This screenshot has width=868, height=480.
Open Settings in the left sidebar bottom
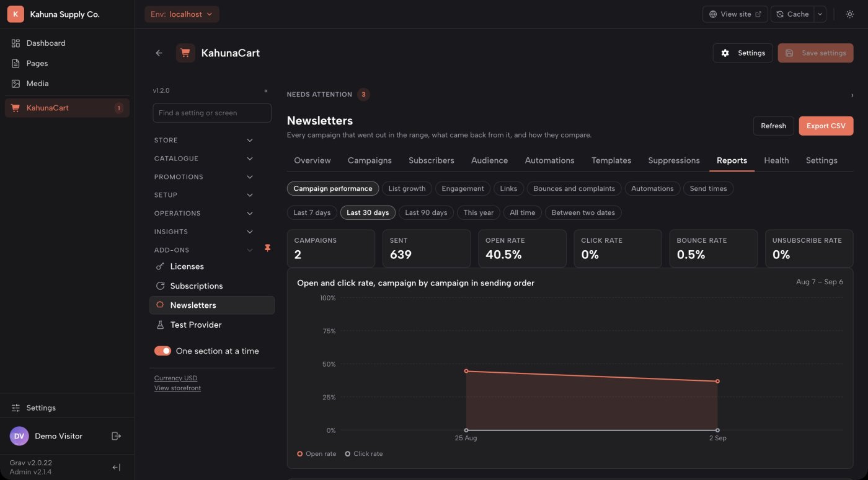pyautogui.click(x=67, y=408)
